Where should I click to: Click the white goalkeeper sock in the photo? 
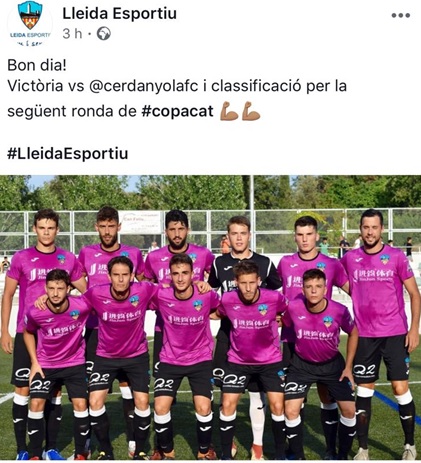(x=257, y=418)
